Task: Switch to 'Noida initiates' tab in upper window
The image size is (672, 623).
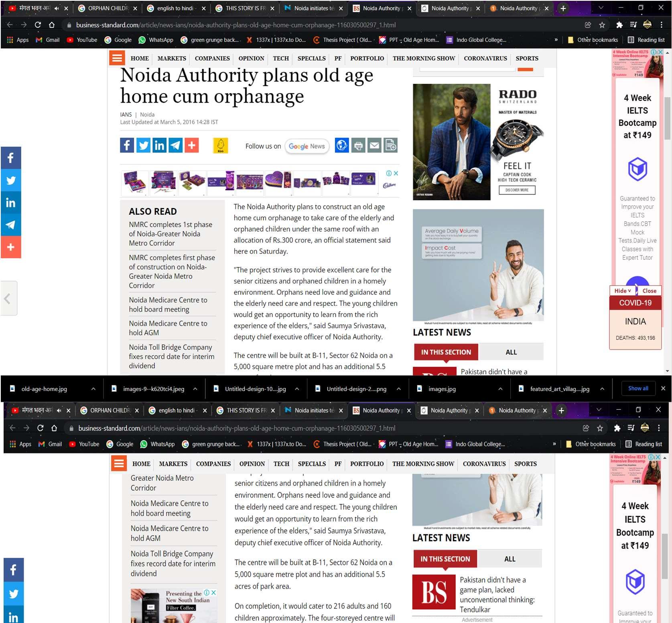Action: pos(314,8)
